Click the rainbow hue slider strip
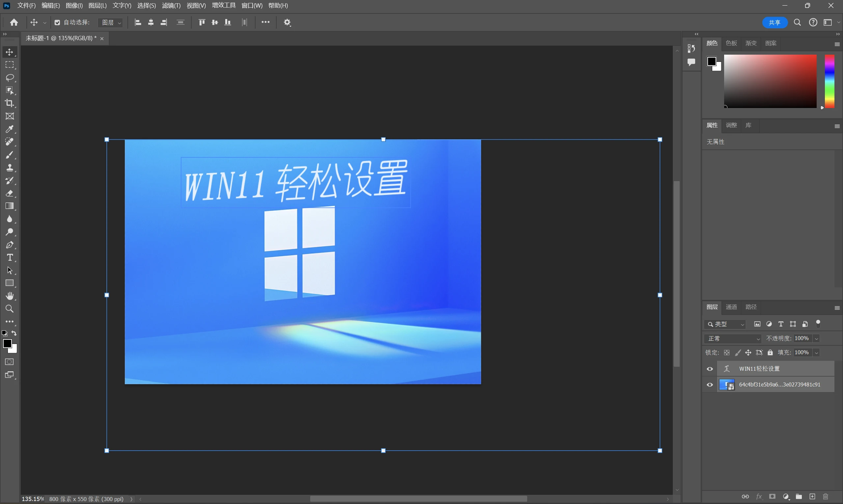 [829, 81]
